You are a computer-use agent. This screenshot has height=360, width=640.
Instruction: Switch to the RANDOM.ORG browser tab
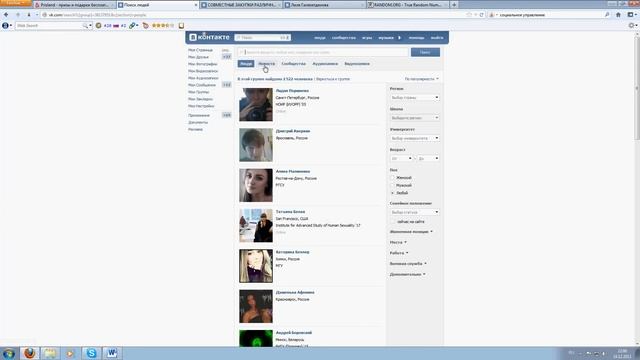(407, 5)
